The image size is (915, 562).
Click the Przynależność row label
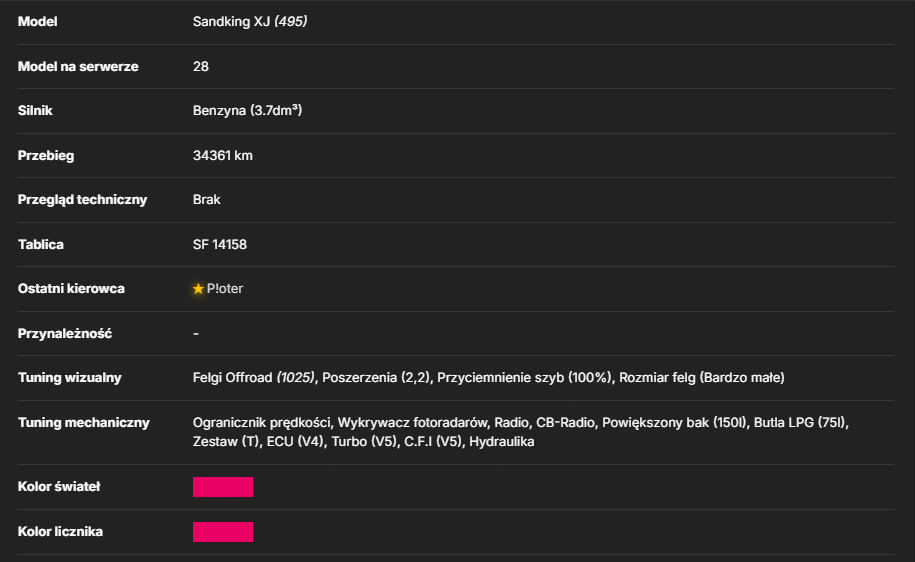click(65, 334)
